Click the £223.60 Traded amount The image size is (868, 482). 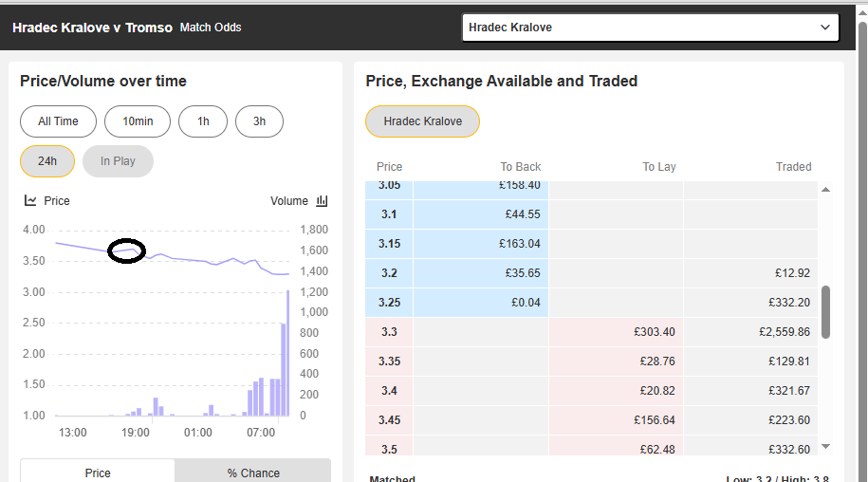[x=789, y=419]
